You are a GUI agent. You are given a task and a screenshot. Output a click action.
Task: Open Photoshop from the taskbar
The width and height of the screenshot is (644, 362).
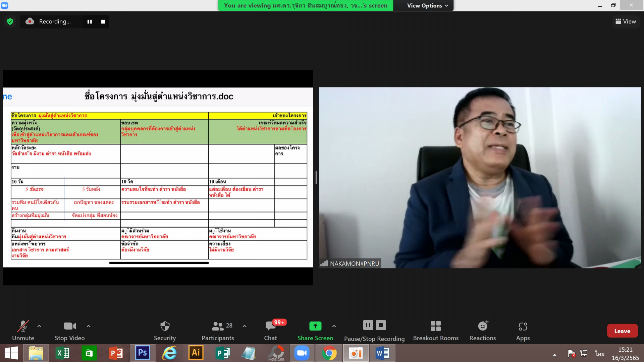pos(142,353)
